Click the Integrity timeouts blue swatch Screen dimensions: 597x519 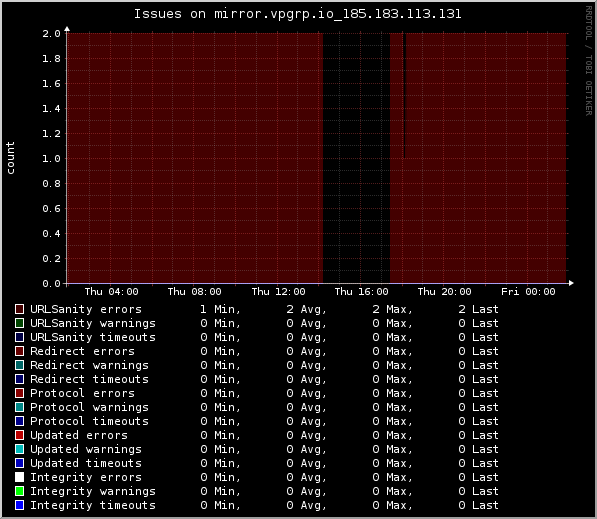[x=19, y=505]
